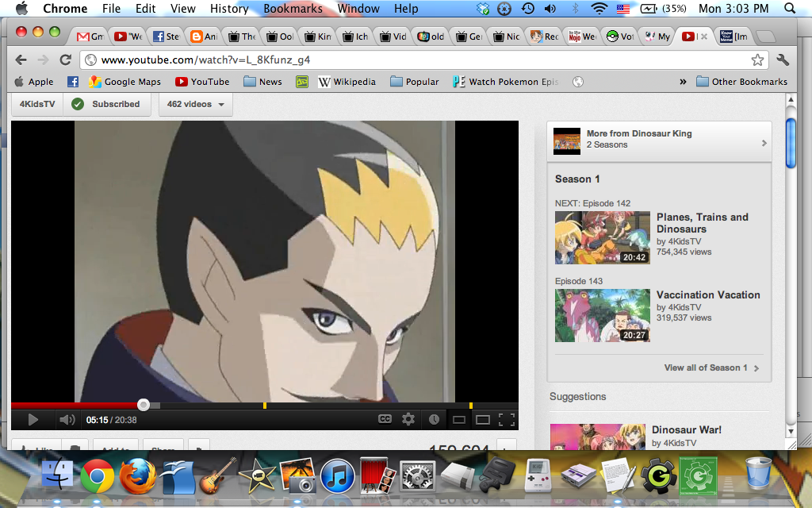The image size is (812, 508).
Task: Expand the News bookmarks folder
Action: tap(262, 82)
